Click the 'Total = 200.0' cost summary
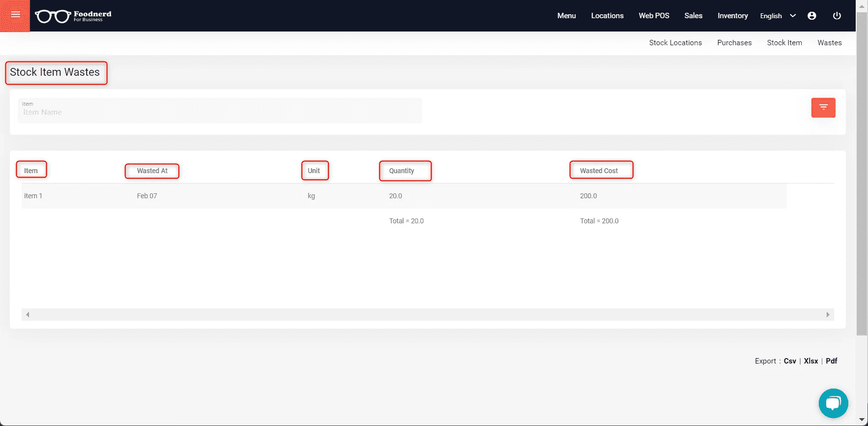 [x=599, y=221]
